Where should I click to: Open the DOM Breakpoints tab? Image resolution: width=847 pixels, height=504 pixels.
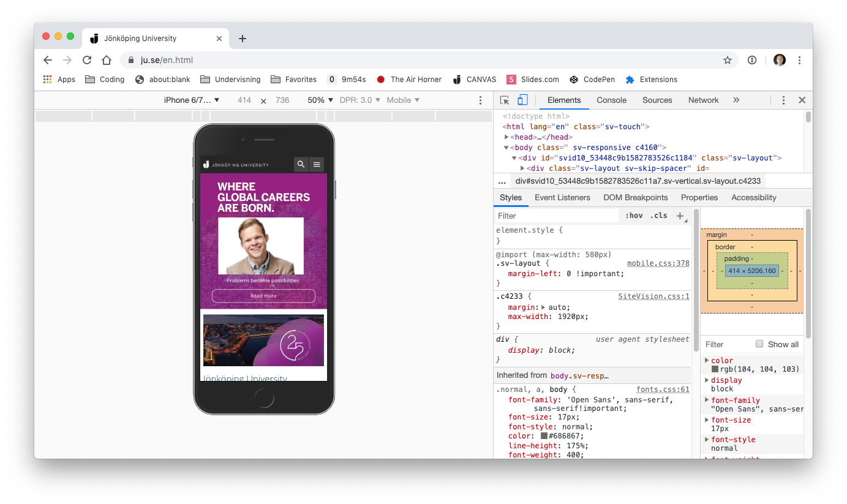[x=635, y=198]
